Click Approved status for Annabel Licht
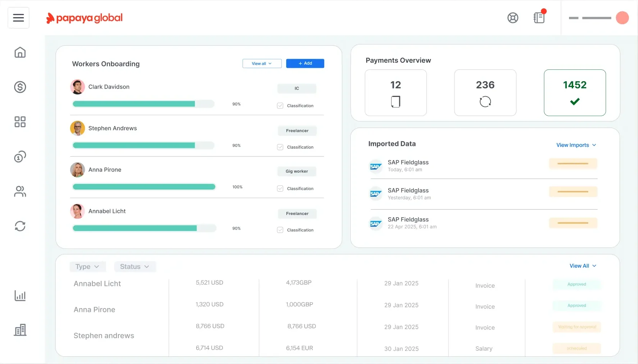 tap(577, 284)
